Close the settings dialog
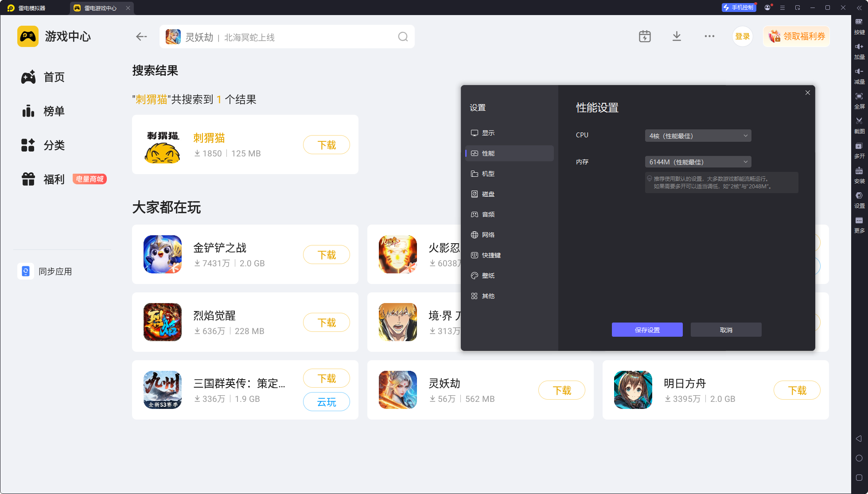 807,93
